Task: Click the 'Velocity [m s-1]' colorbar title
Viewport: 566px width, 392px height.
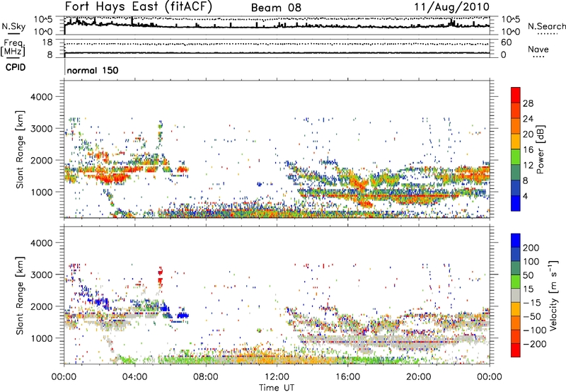Action: [553, 295]
